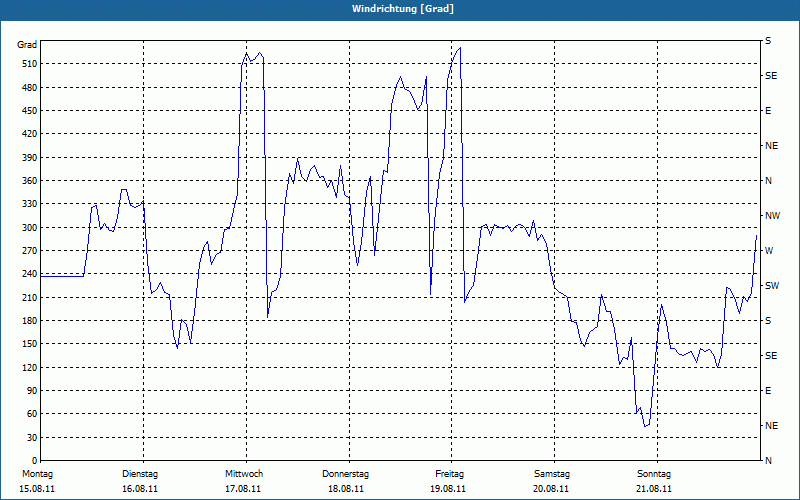Screen dimensions: 800x500
Task: Click the 'Montag' day label
Action: [37, 474]
